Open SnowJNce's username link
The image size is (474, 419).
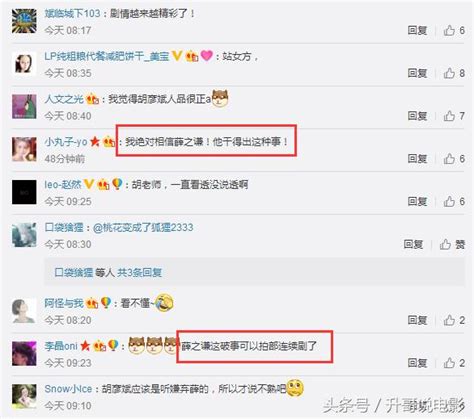(x=68, y=389)
